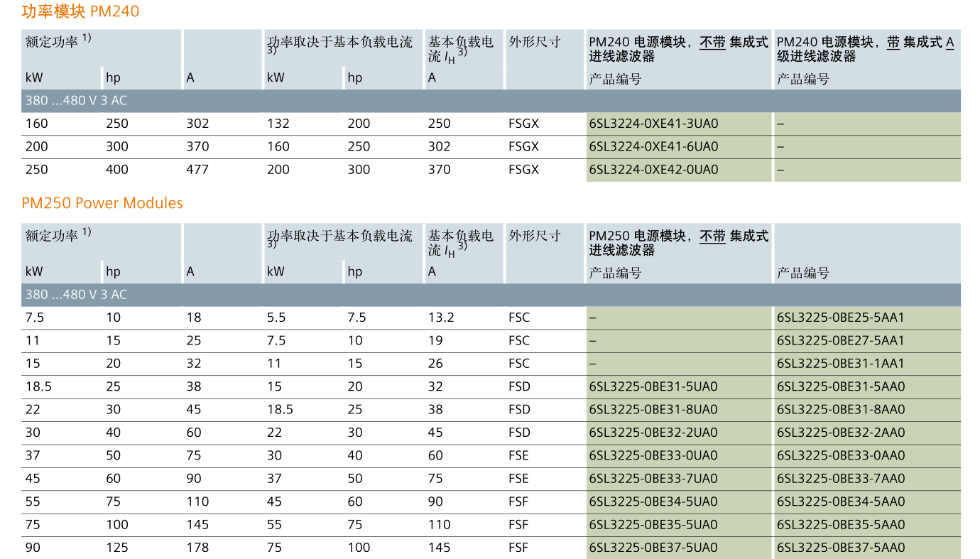Click the 13.2 A base load current value

[441, 318]
